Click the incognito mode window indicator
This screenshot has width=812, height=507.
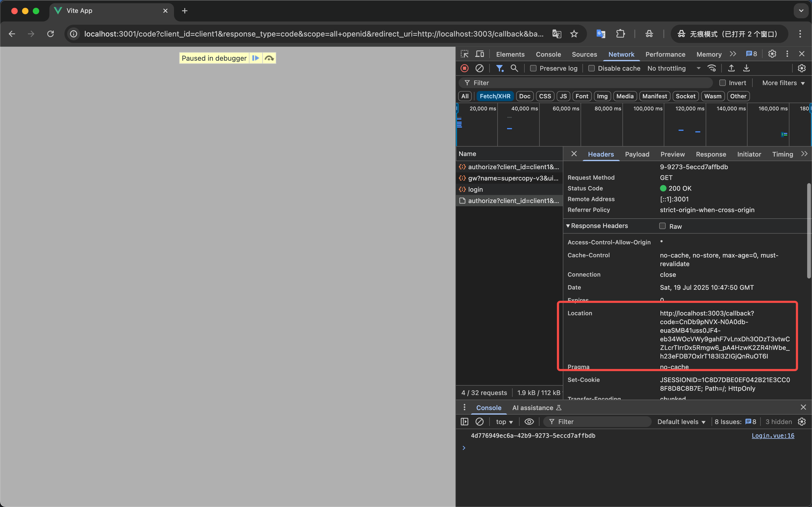pos(729,34)
